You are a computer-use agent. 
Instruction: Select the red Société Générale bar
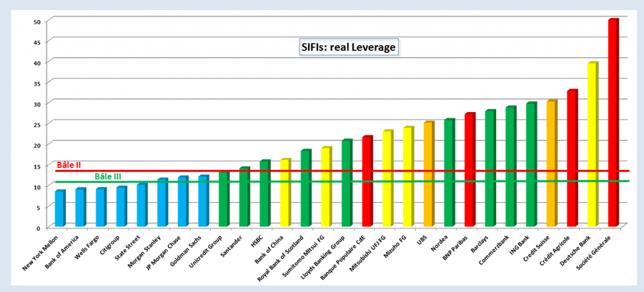[613, 123]
